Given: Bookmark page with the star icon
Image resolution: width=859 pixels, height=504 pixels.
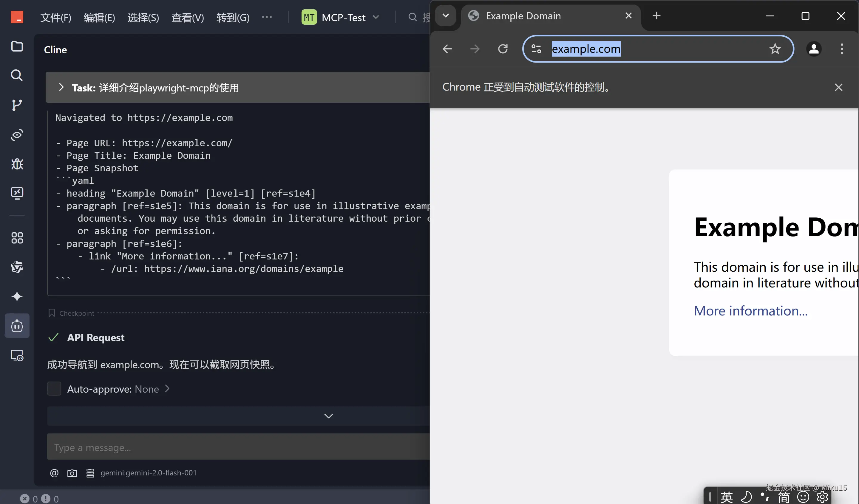Looking at the screenshot, I should pos(775,49).
